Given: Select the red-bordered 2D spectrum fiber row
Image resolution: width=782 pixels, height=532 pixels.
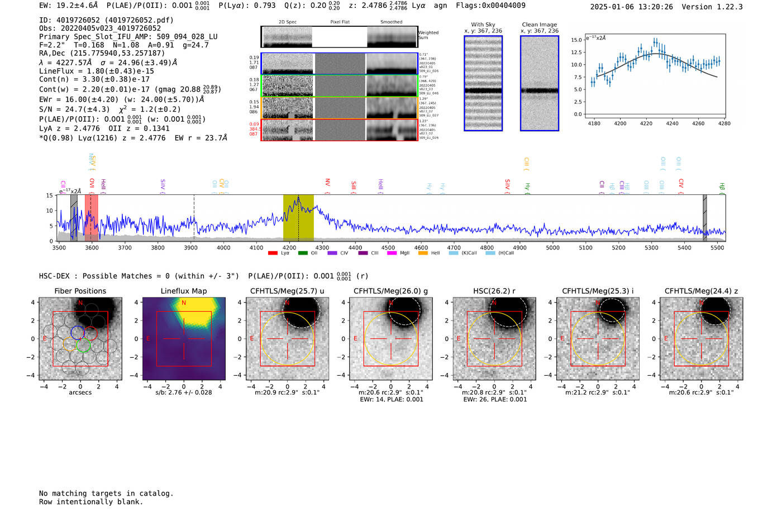Looking at the screenshot, I should pos(340,130).
